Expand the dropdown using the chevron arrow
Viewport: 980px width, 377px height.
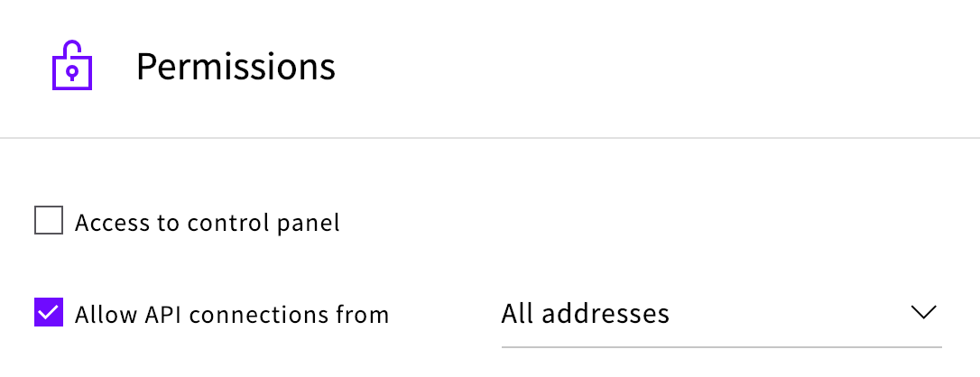pyautogui.click(x=923, y=312)
